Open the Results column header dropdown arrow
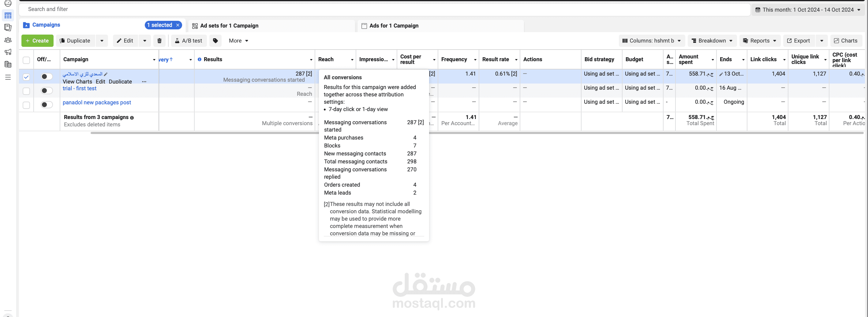 tap(311, 60)
